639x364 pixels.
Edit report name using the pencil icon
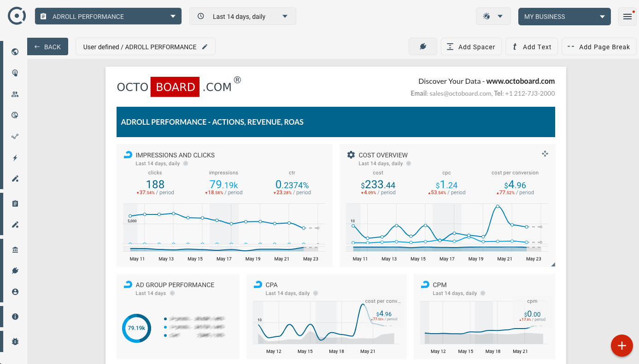tap(205, 47)
